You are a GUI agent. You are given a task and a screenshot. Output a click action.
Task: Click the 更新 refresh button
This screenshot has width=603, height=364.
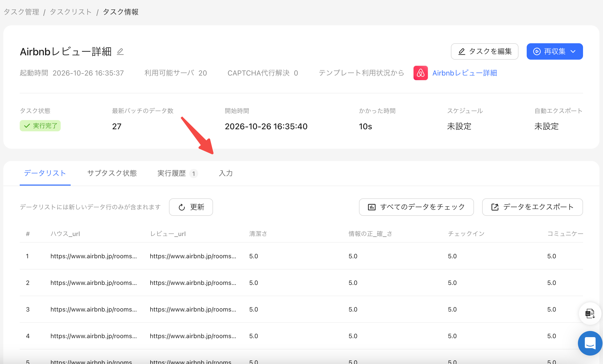click(191, 207)
